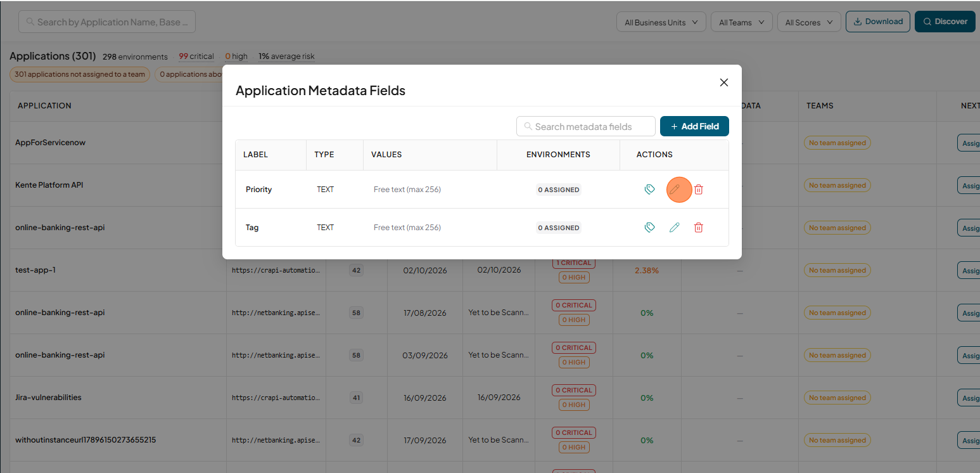
Task: Click the 298 environments summary
Action: pos(135,56)
